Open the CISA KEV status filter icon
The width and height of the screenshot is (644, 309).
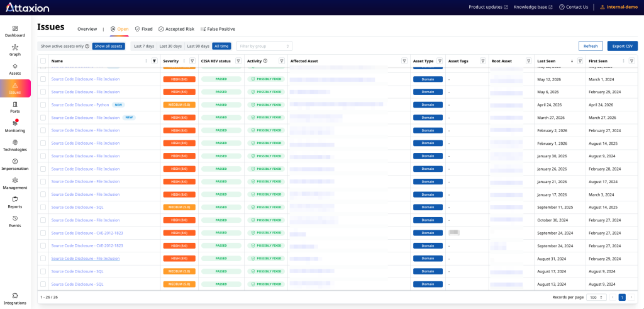pyautogui.click(x=238, y=61)
